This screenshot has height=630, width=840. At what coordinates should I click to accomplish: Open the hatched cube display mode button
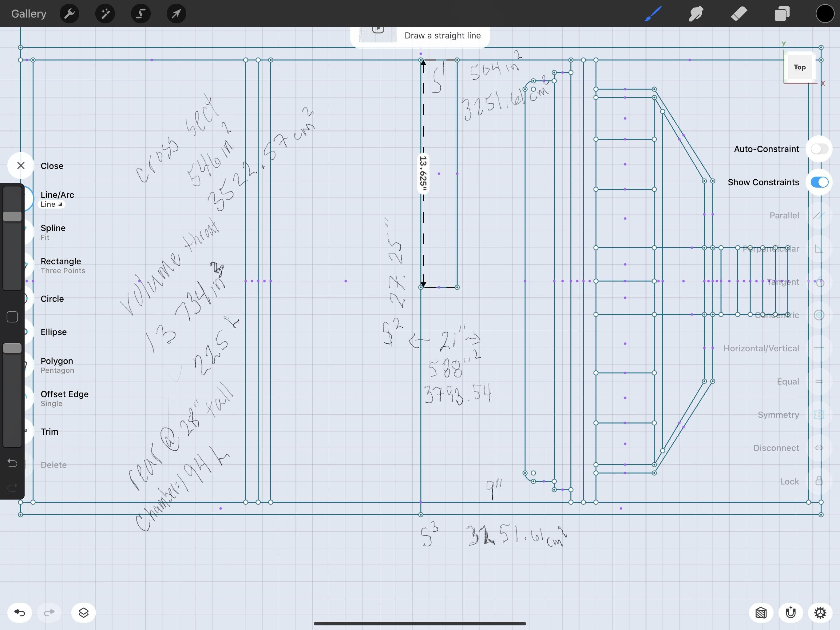pos(761,612)
